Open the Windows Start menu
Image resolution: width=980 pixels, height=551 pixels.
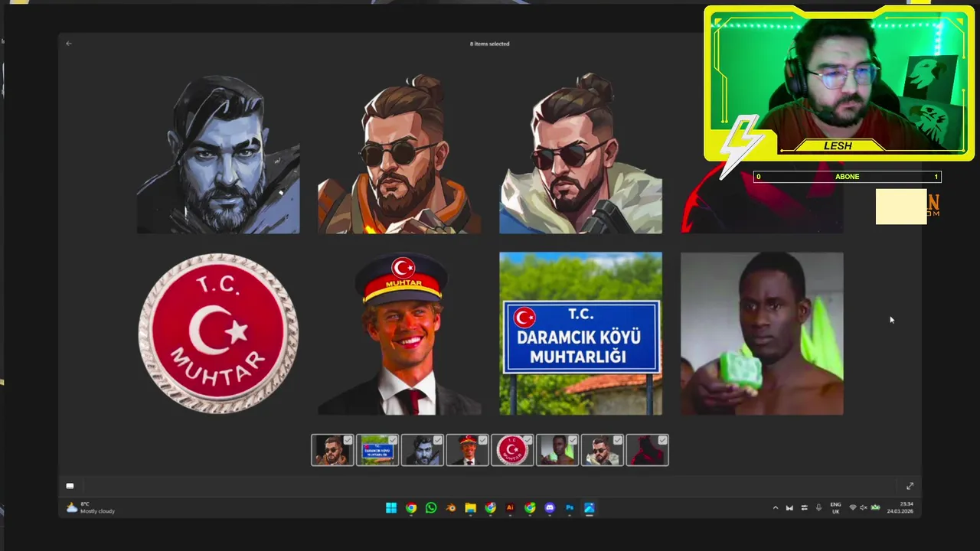[x=391, y=508]
